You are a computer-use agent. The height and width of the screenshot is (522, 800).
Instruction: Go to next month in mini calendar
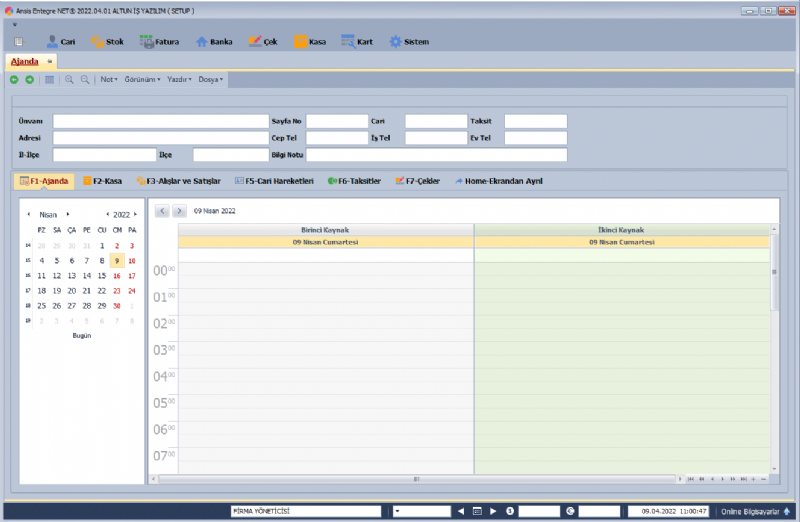pos(68,214)
